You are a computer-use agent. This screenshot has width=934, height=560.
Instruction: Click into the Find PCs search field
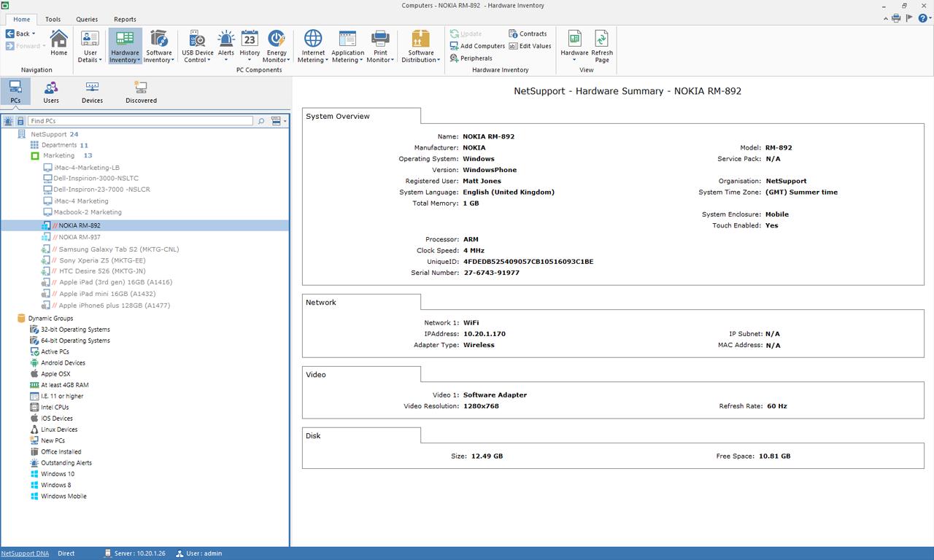pyautogui.click(x=140, y=121)
